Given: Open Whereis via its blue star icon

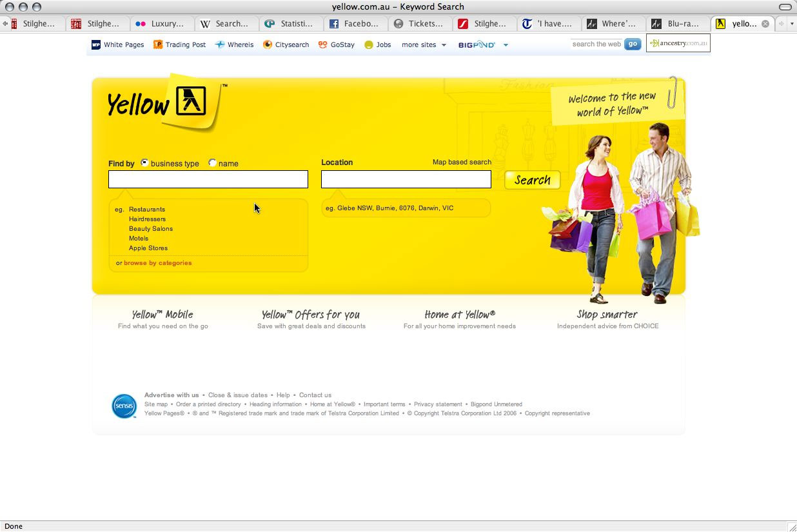Looking at the screenshot, I should (220, 44).
